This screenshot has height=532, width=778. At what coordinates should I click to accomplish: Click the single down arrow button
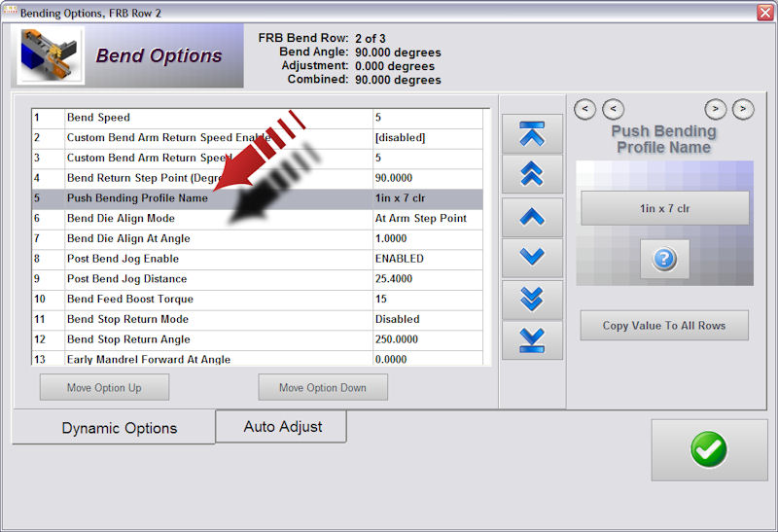(532, 257)
